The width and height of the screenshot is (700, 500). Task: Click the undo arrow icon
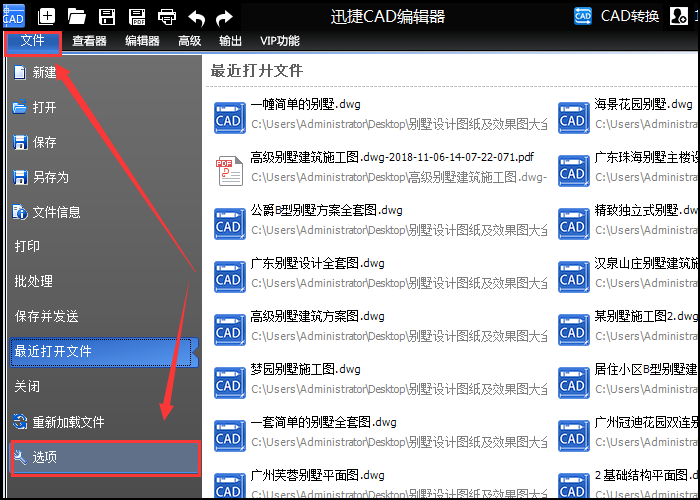(196, 18)
